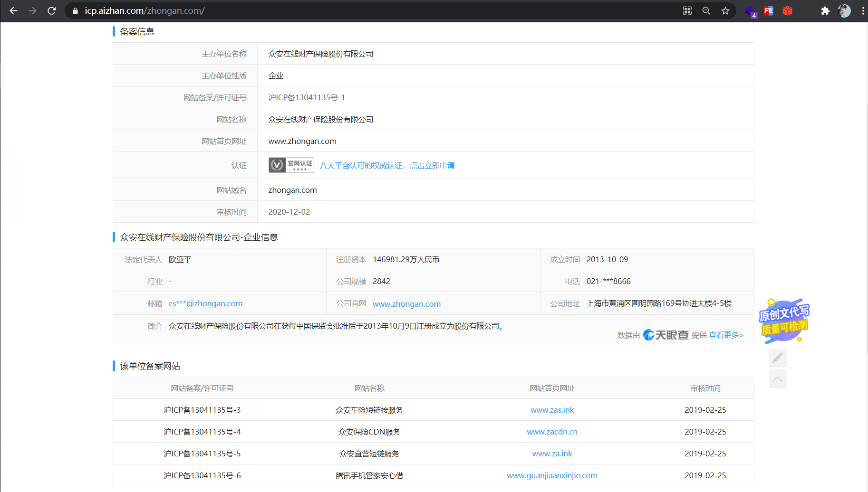The image size is (868, 492).
Task: Click the 众安车险短链接服务 site name
Action: point(369,410)
